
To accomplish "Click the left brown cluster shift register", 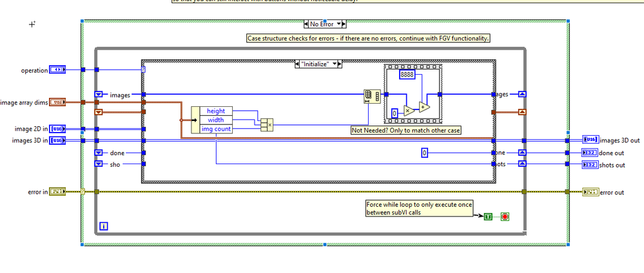I will pyautogui.click(x=98, y=111).
